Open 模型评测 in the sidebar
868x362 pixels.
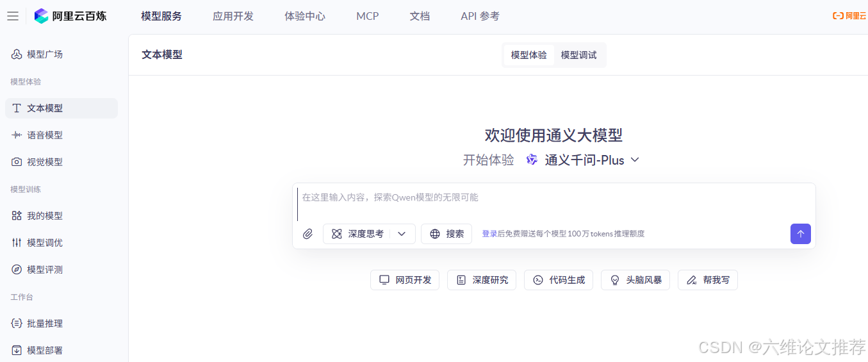point(61,270)
